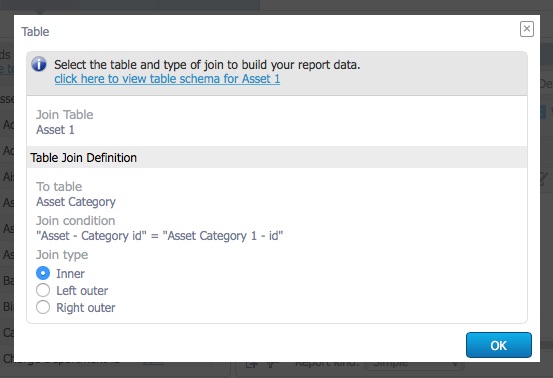Pick the Right outer join radio button
Screen dimensions: 553x378
(43, 307)
